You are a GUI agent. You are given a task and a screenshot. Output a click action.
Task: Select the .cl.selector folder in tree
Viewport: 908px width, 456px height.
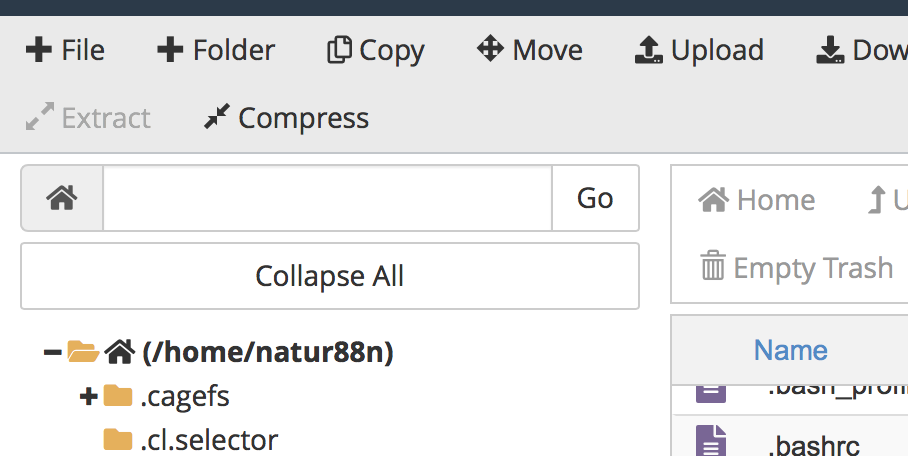point(208,439)
